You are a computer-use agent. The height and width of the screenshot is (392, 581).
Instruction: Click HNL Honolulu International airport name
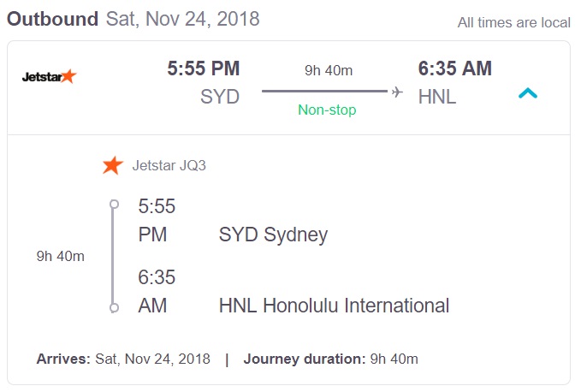point(334,306)
